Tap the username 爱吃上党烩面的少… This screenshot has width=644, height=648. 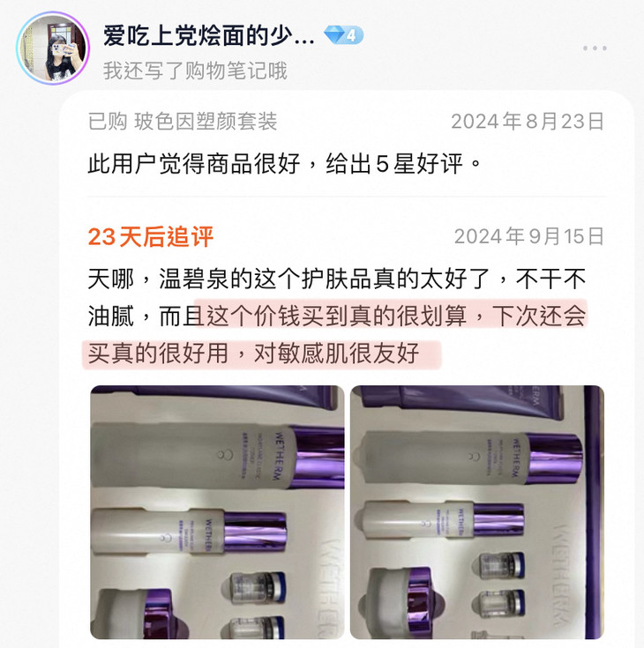[209, 35]
